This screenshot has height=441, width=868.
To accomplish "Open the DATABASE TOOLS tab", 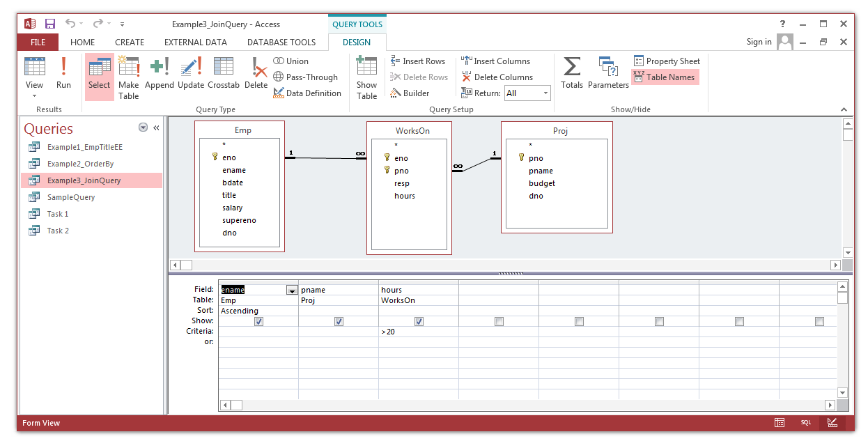I will click(x=281, y=42).
